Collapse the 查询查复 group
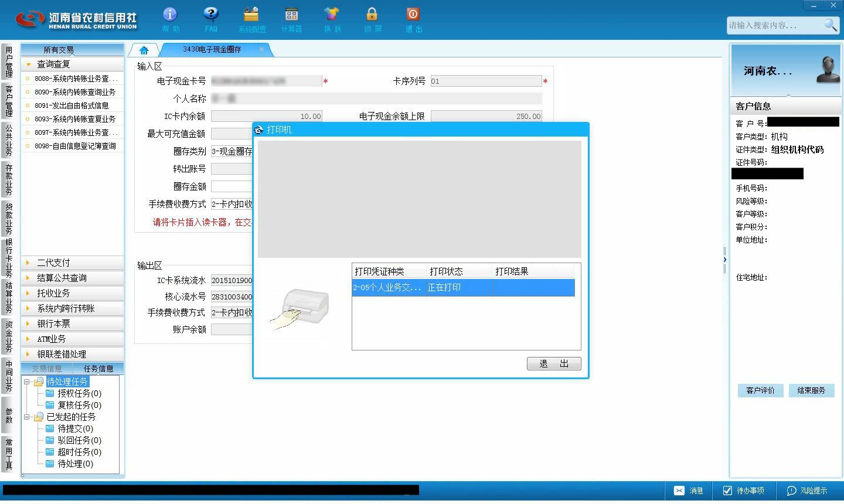The image size is (844, 504). (x=73, y=64)
